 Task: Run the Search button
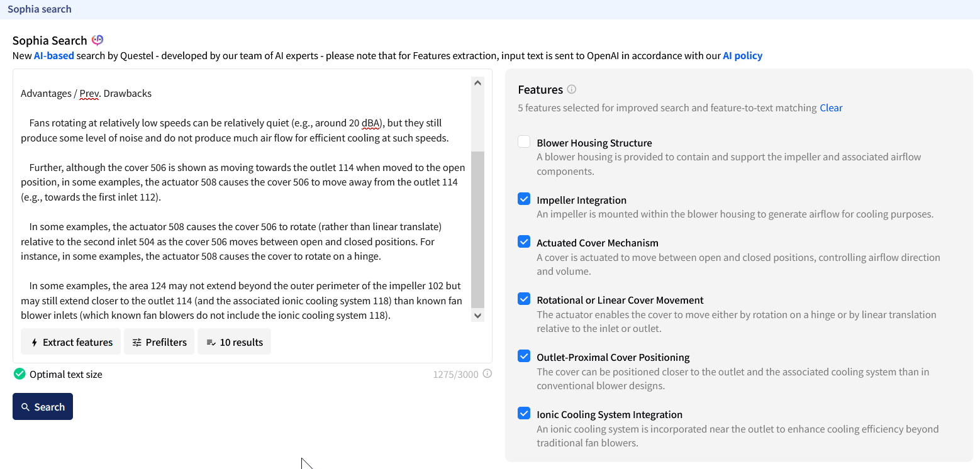pyautogui.click(x=43, y=407)
